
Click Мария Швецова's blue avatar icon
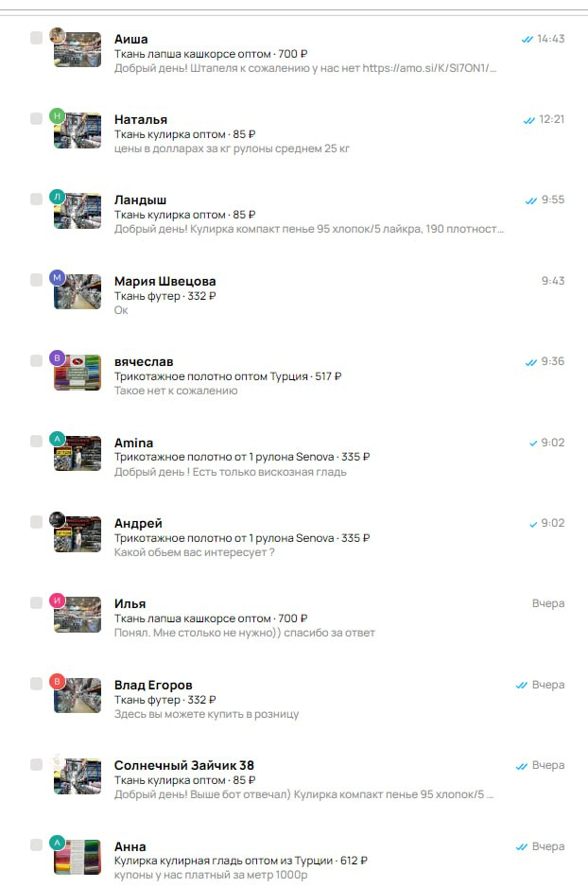coord(57,277)
